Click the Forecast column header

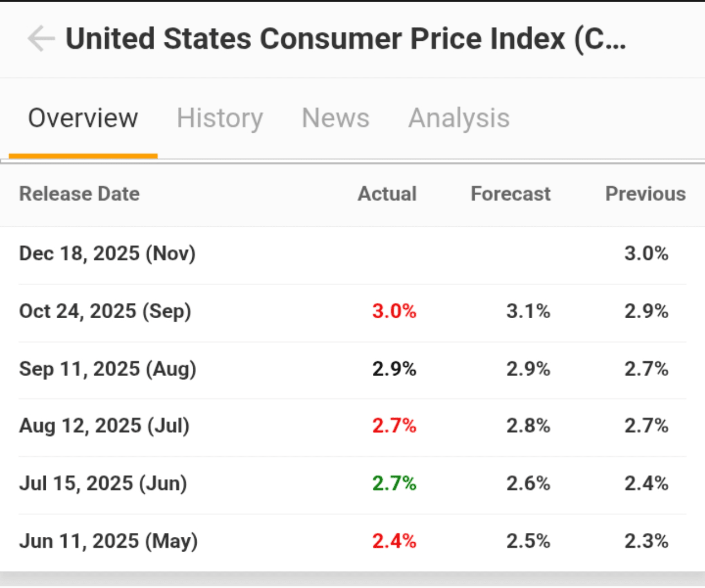pos(511,194)
